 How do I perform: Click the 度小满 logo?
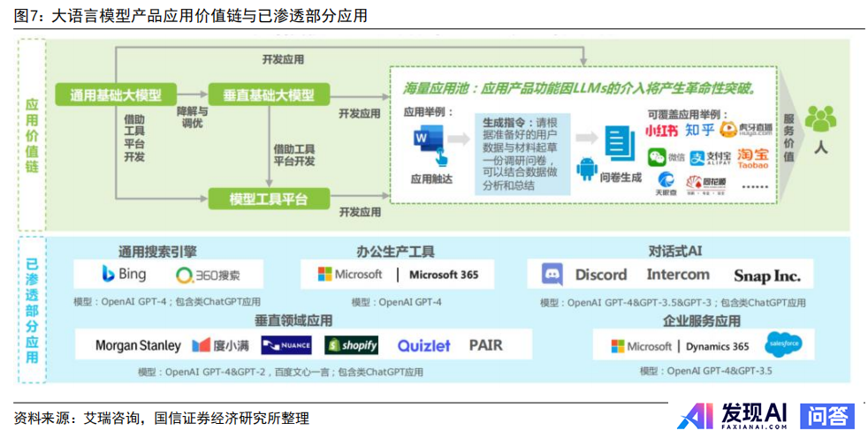click(220, 345)
